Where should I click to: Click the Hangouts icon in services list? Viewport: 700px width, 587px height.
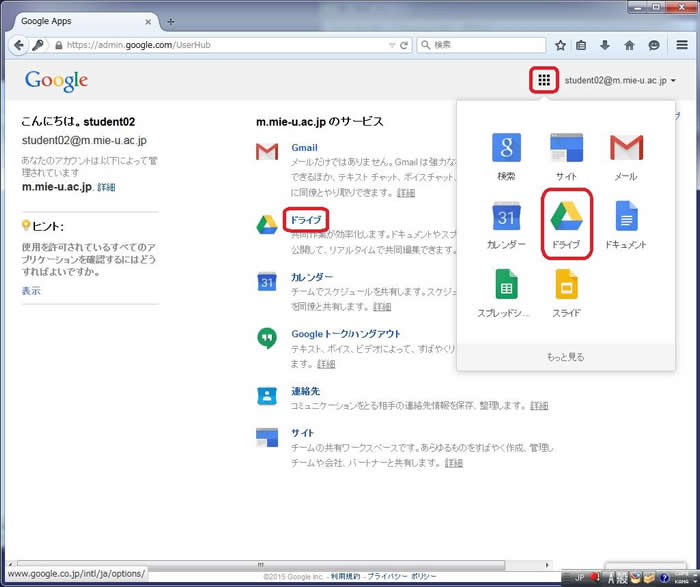click(x=267, y=339)
